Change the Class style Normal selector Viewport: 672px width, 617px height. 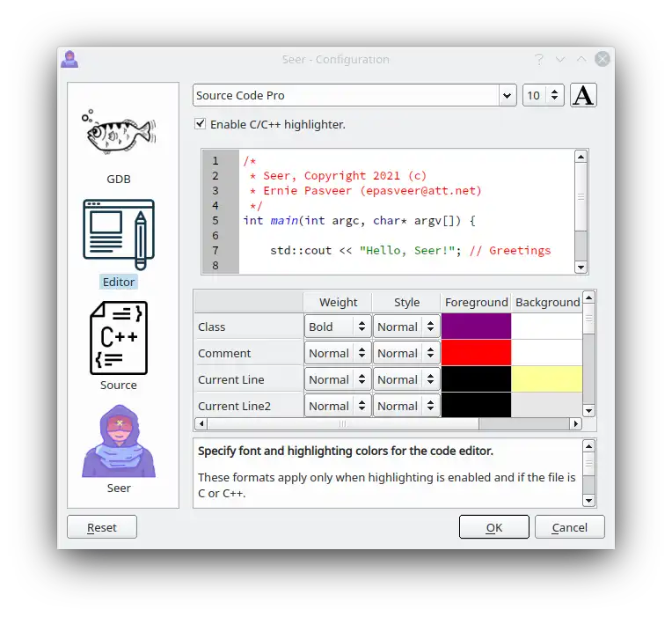pos(406,327)
